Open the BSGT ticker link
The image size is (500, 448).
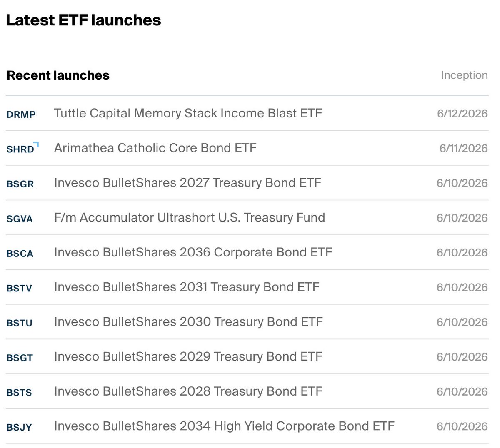[x=20, y=358]
